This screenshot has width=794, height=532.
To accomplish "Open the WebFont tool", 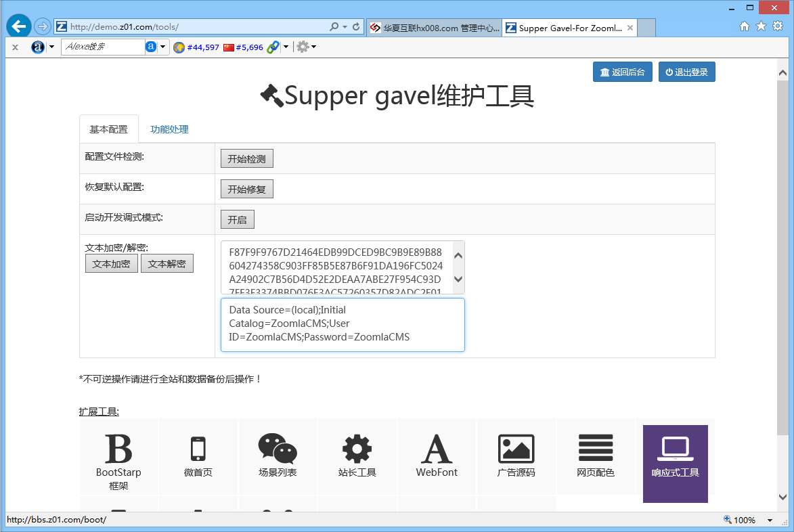I will (x=437, y=457).
